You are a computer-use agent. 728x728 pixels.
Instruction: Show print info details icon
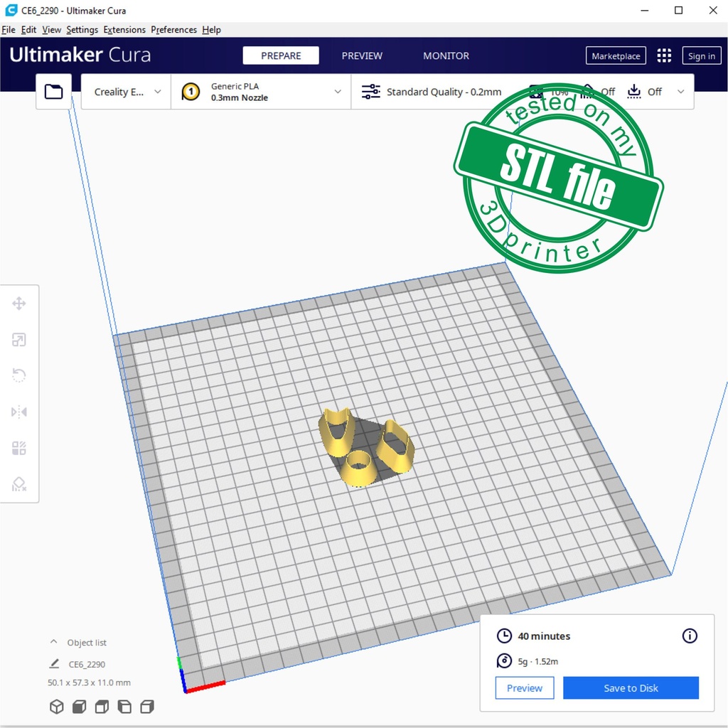[690, 636]
